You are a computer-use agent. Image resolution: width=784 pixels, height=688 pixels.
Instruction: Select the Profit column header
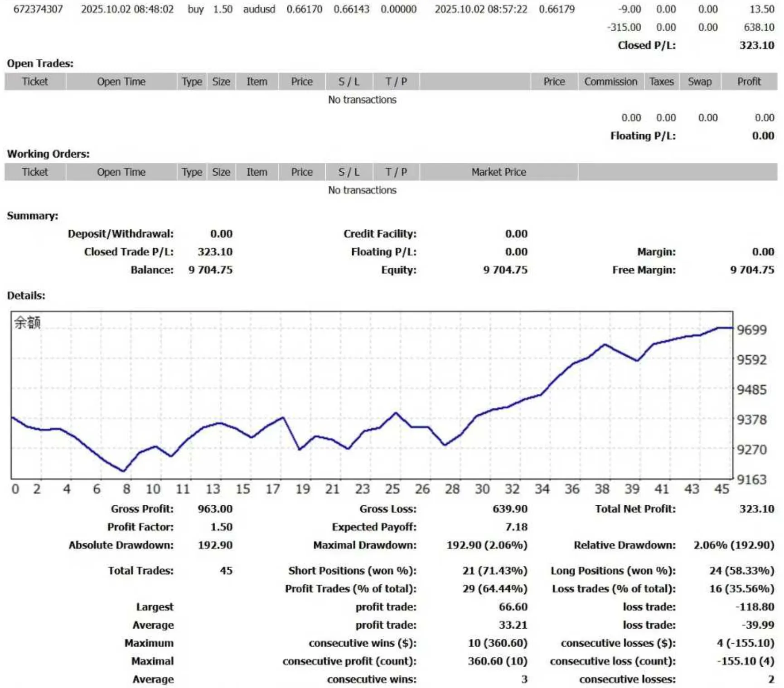pyautogui.click(x=748, y=82)
